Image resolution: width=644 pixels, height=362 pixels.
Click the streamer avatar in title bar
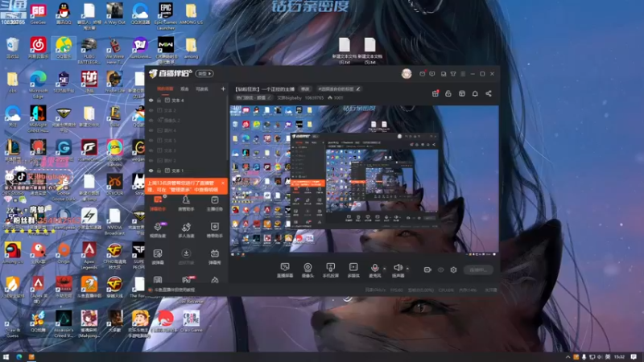pos(407,73)
